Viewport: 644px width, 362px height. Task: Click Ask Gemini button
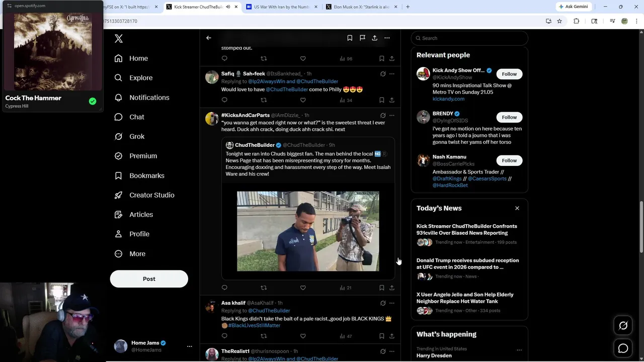(573, 7)
